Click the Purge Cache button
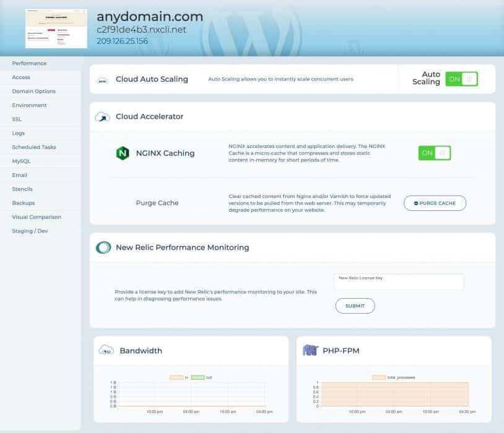Screen dimensions: 504x433 click(x=435, y=203)
